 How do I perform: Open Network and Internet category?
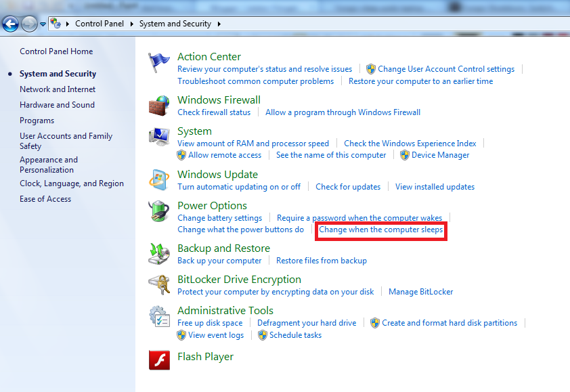pos(58,89)
